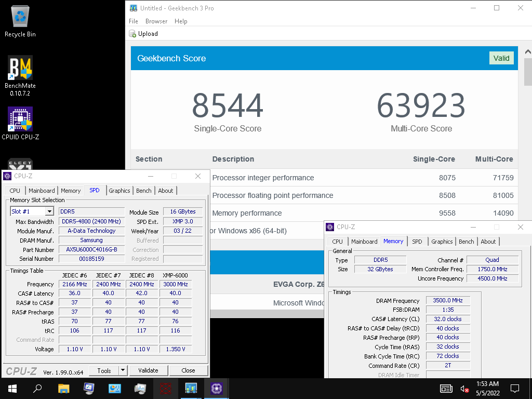Click the Max Bandwidth DDR5-4800 field
The width and height of the screenshot is (532, 399).
click(x=91, y=221)
